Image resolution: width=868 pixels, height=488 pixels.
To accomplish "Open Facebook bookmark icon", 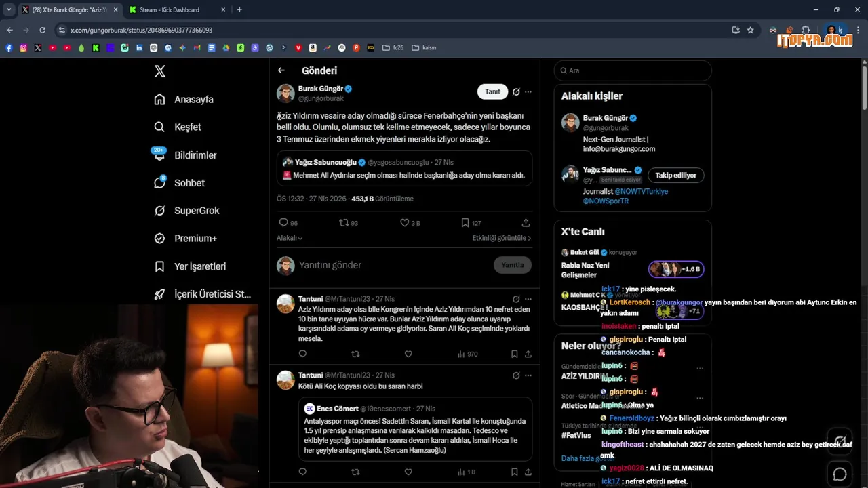I will click(9, 47).
